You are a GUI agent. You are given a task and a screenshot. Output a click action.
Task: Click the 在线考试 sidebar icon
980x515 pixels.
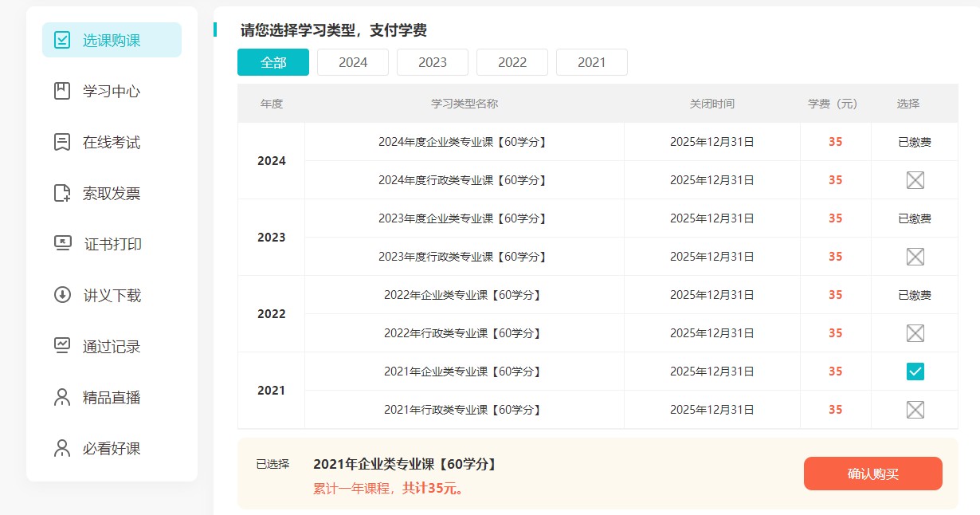(62, 142)
